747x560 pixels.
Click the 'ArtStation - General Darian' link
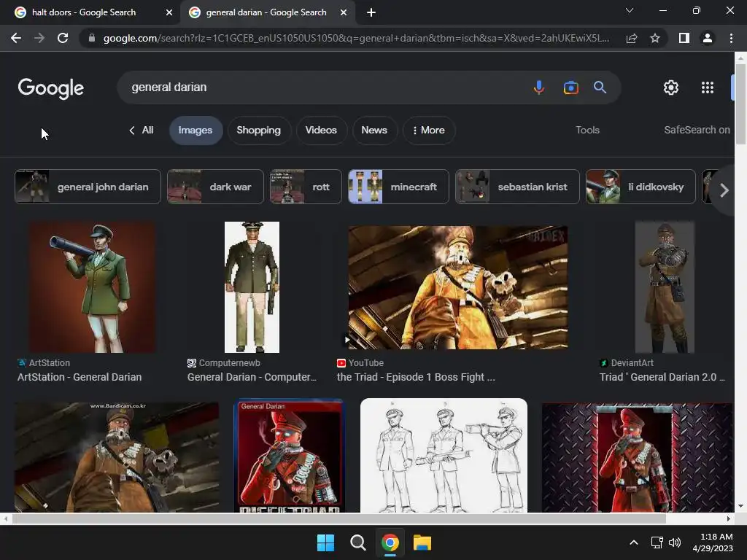80,377
